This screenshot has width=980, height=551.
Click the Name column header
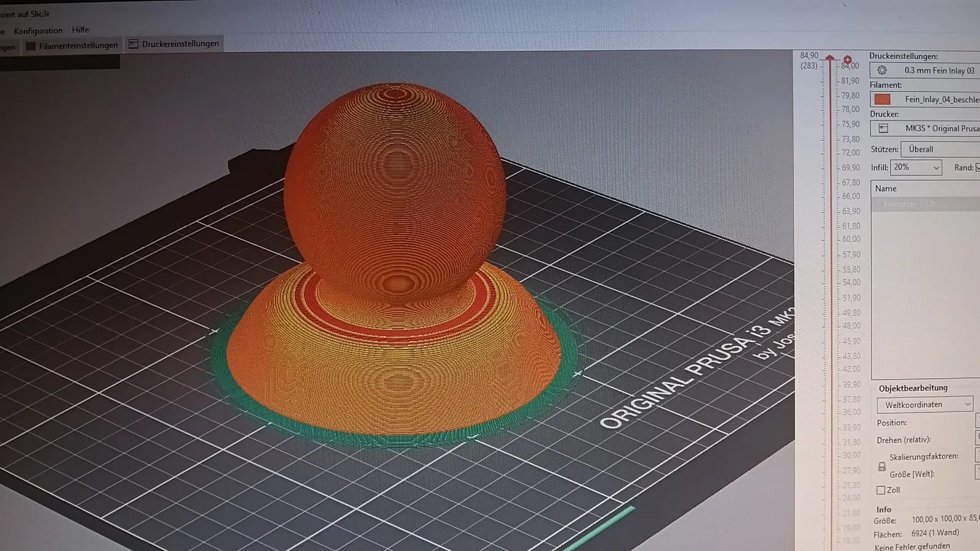point(886,189)
